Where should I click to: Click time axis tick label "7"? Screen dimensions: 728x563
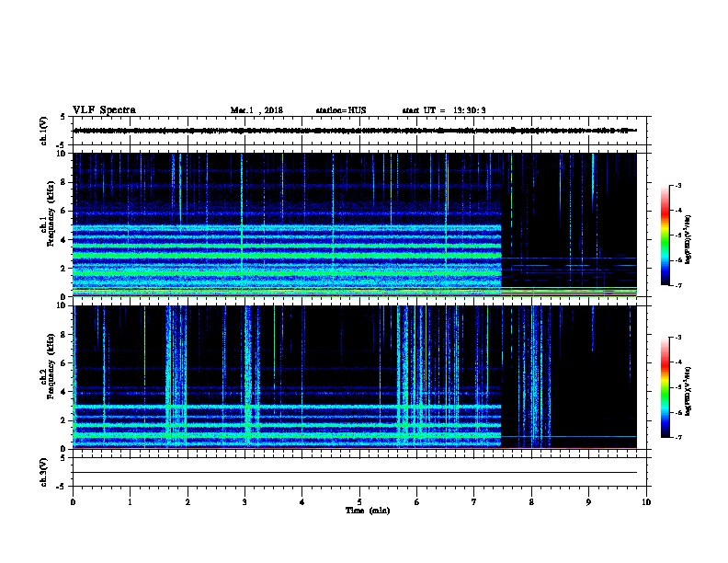(x=474, y=502)
